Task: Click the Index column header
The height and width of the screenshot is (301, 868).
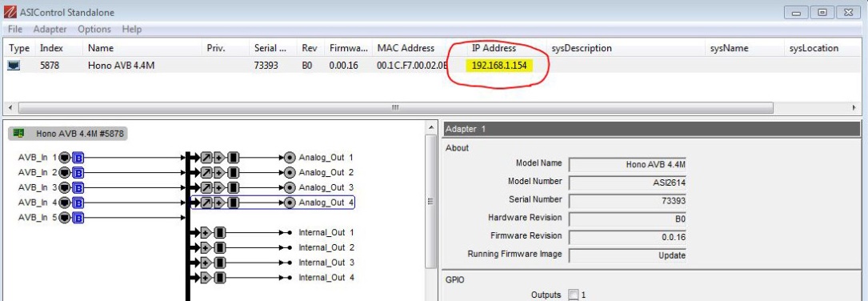Action: 51,48
